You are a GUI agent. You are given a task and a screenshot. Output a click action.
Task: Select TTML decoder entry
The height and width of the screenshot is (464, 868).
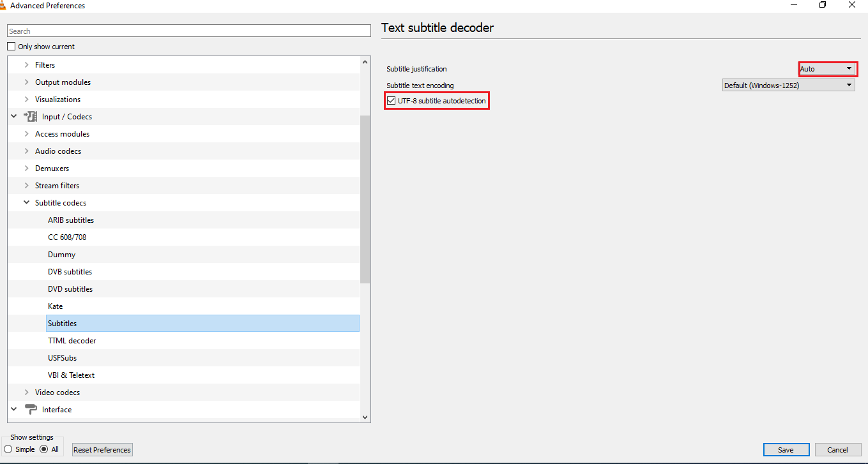72,341
